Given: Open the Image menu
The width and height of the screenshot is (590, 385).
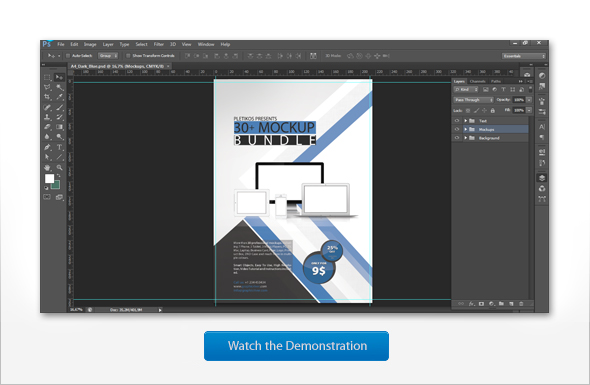Looking at the screenshot, I should (90, 44).
